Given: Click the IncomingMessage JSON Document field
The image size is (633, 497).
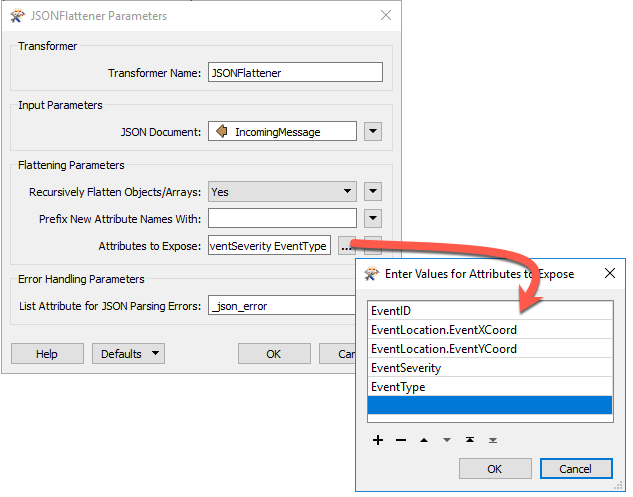Looking at the screenshot, I should [282, 132].
